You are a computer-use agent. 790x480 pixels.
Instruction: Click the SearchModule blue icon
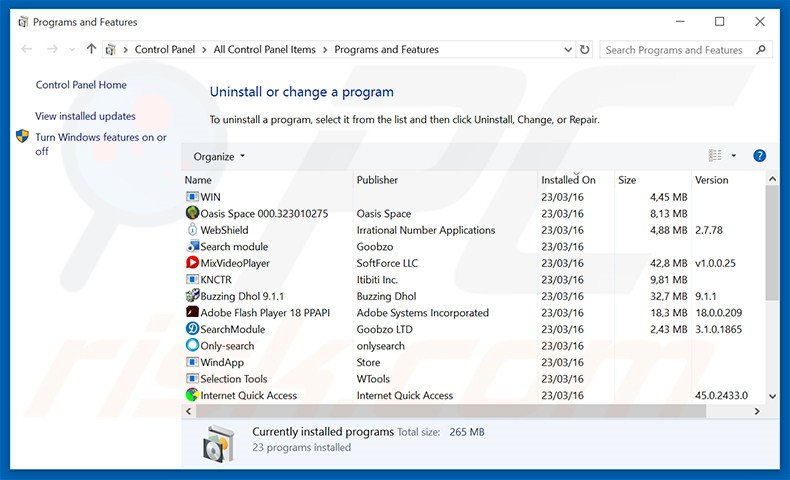point(192,329)
